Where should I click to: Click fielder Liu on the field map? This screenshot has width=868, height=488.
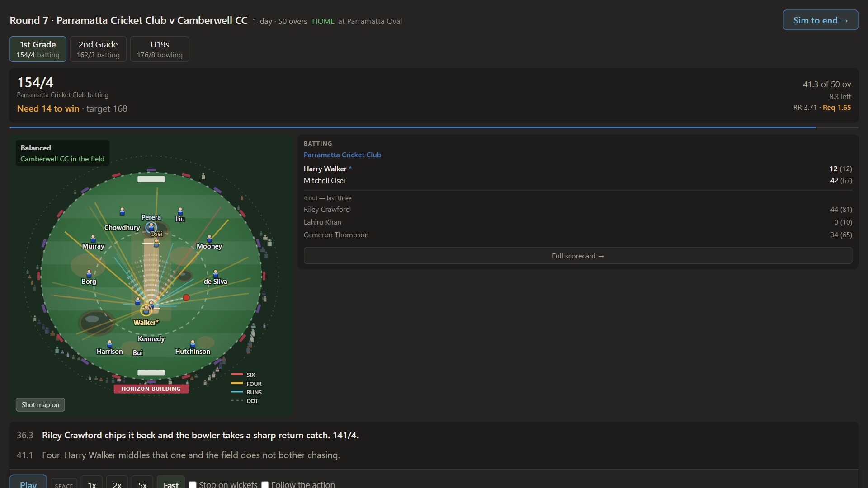tap(180, 211)
